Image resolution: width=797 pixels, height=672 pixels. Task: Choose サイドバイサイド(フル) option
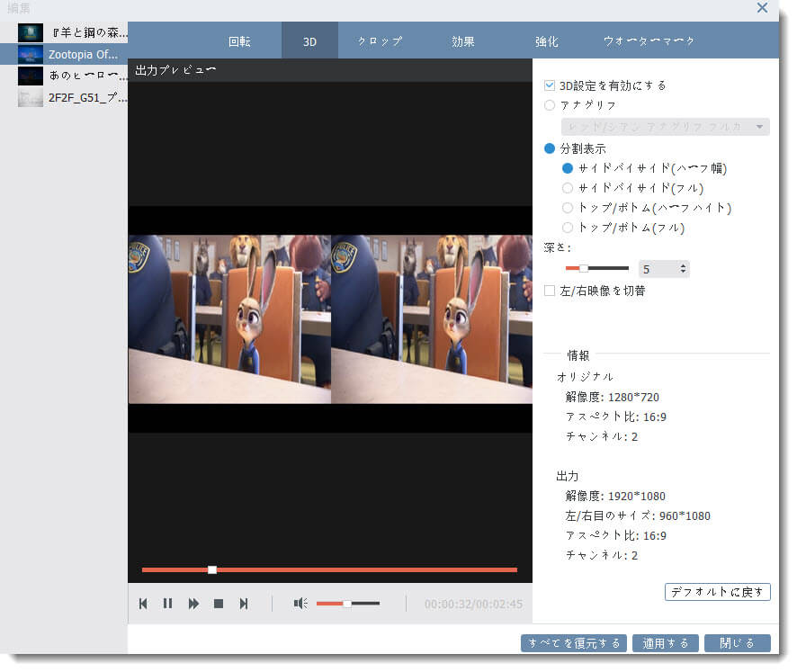pyautogui.click(x=568, y=188)
